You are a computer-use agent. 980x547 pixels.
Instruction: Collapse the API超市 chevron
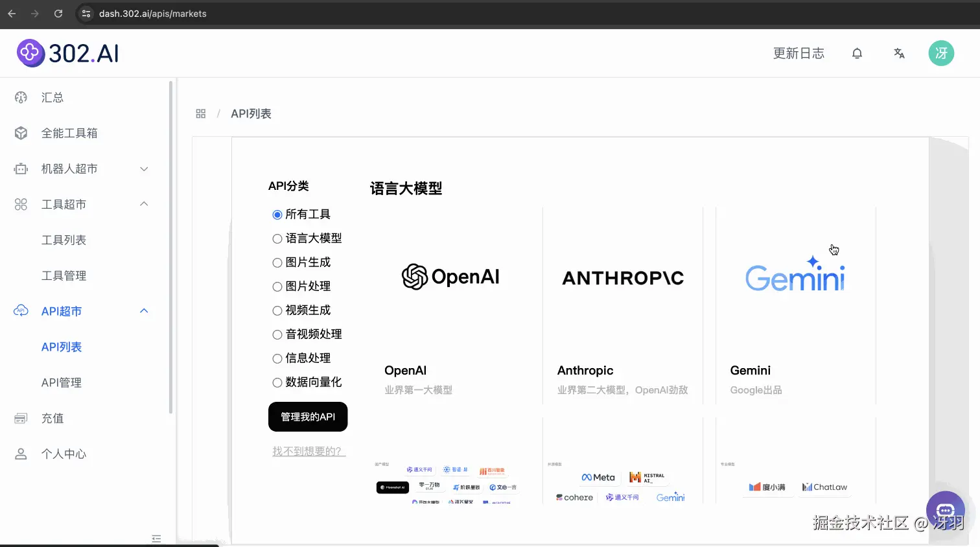[144, 311]
